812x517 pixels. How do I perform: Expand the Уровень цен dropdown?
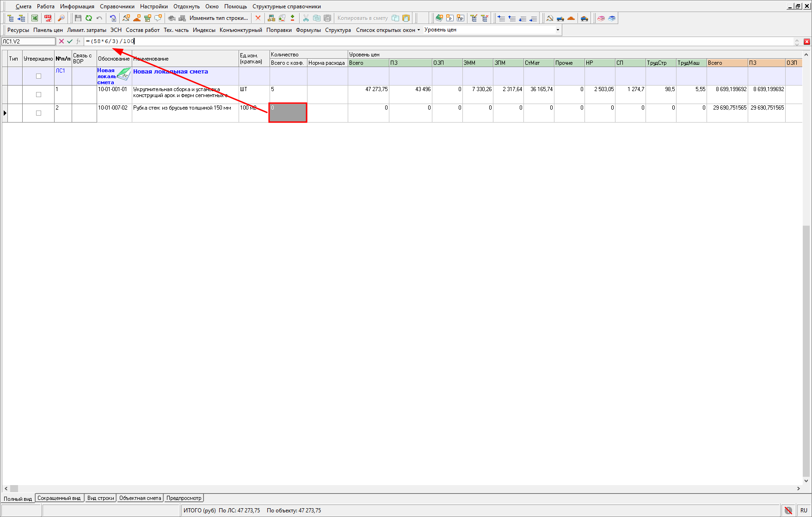click(557, 30)
